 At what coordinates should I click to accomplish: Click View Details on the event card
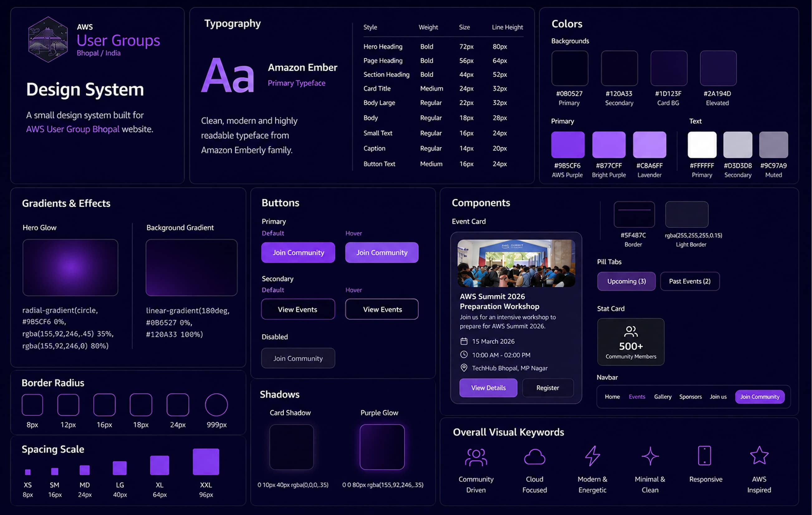pyautogui.click(x=488, y=388)
